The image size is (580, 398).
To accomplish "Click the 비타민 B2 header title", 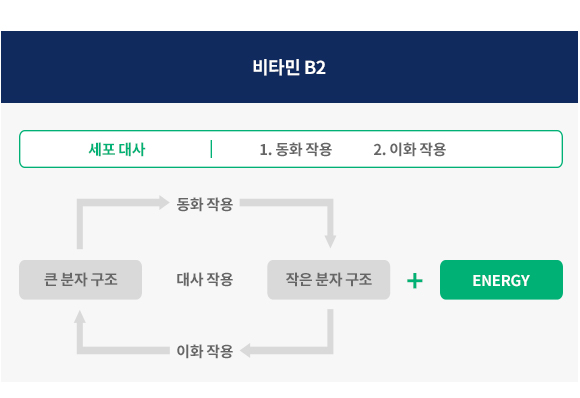I will tap(289, 67).
